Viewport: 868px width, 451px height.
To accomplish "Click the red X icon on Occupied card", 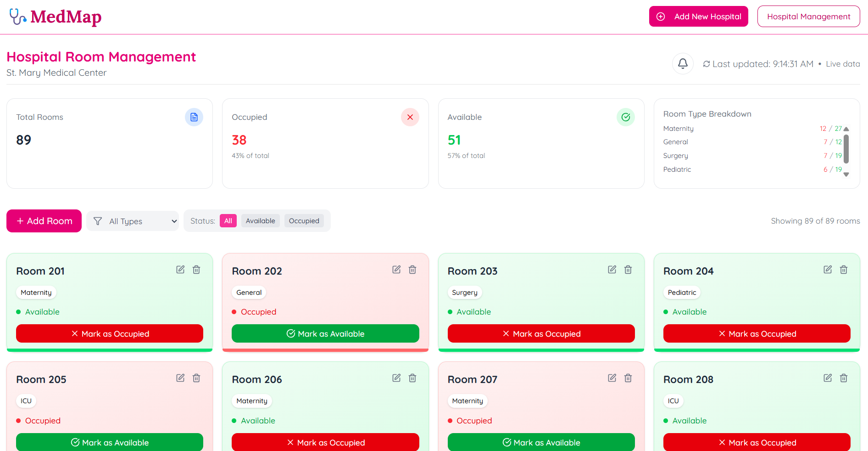I will 410,117.
